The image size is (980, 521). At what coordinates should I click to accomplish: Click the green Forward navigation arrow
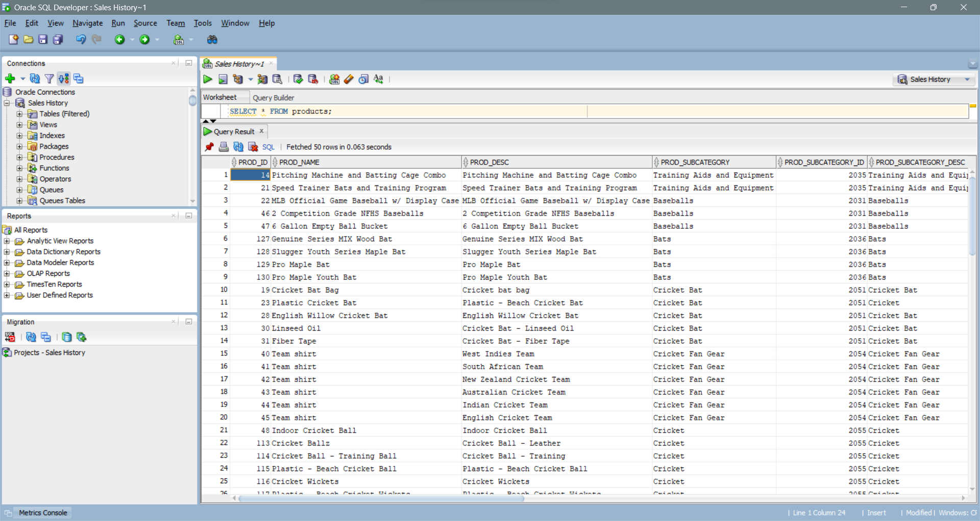pos(144,39)
